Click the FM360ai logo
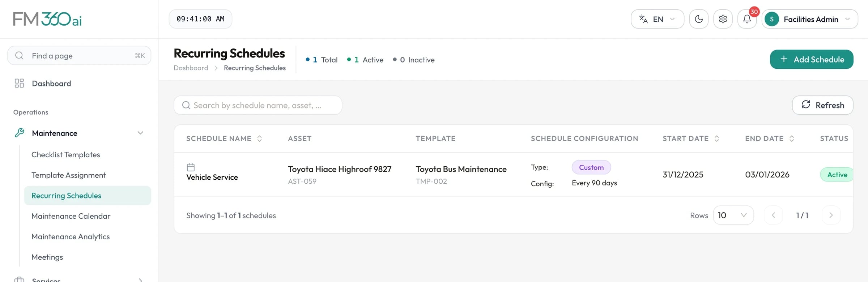 (47, 19)
